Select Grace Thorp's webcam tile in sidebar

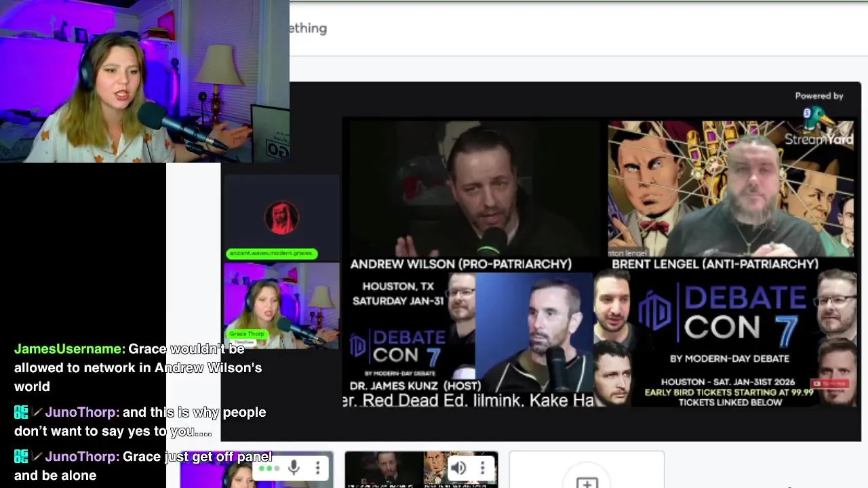pos(281,305)
